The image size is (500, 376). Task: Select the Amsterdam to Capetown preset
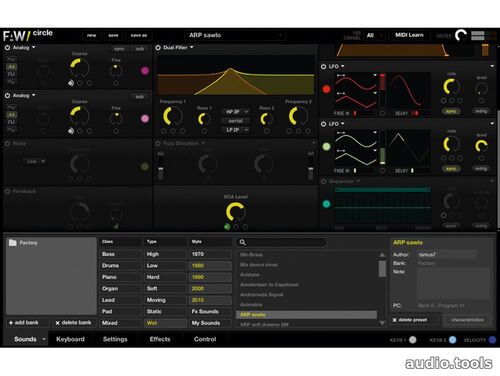click(x=269, y=285)
